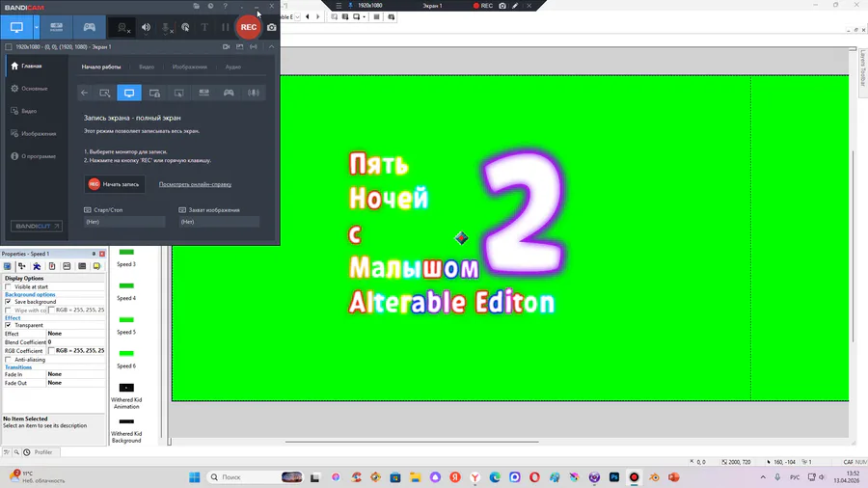Toggle microphone in Bandicam toolbar

166,27
